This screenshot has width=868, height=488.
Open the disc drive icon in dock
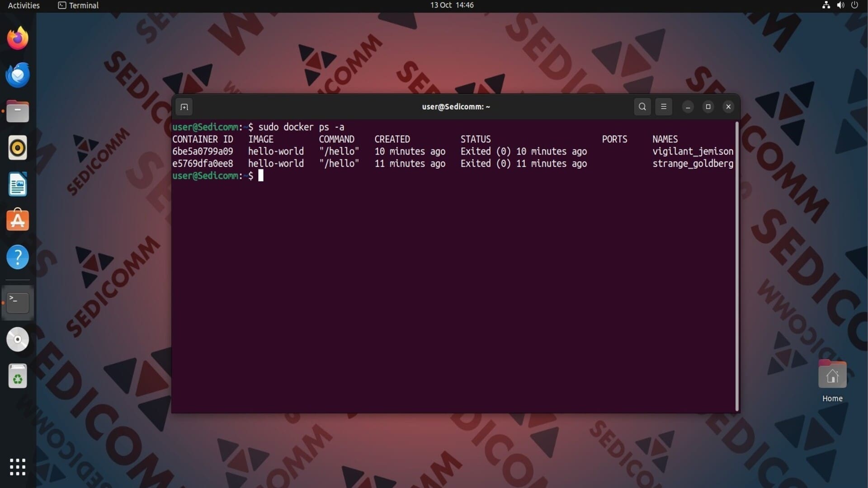(18, 339)
